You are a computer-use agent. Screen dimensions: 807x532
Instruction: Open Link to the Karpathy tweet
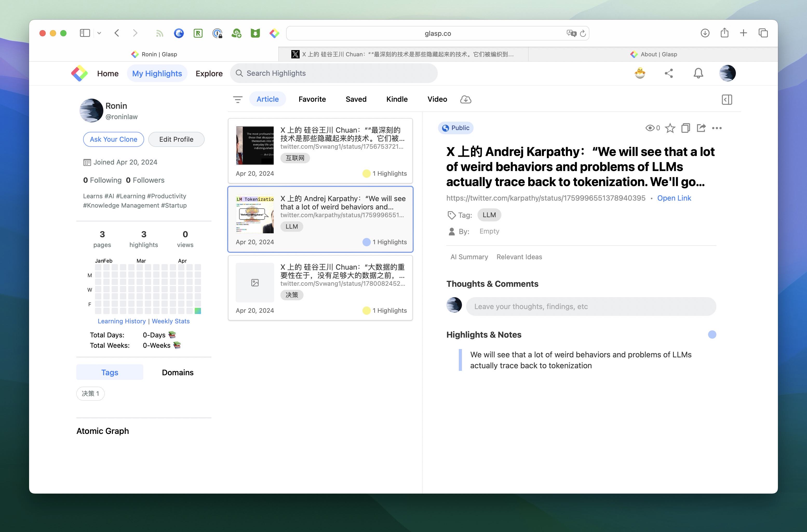tap(674, 198)
